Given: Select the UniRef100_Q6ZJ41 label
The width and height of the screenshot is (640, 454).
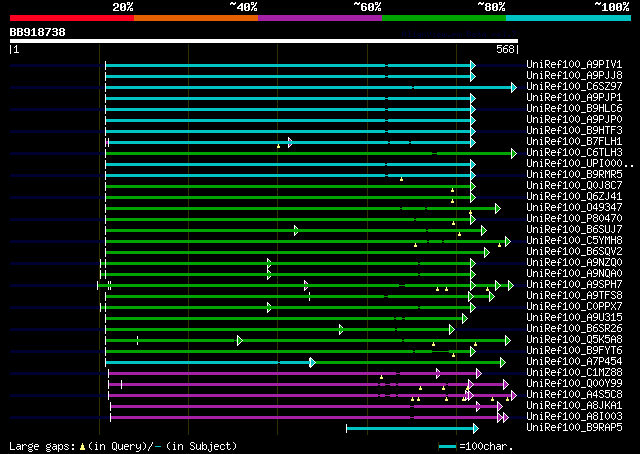Looking at the screenshot, I should pyautogui.click(x=574, y=197).
